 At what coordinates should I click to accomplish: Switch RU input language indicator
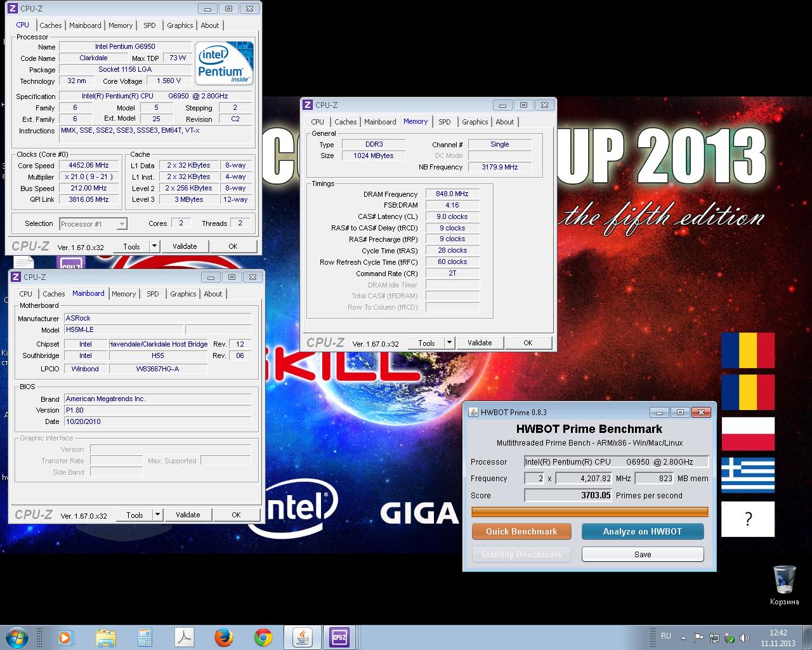pyautogui.click(x=666, y=636)
